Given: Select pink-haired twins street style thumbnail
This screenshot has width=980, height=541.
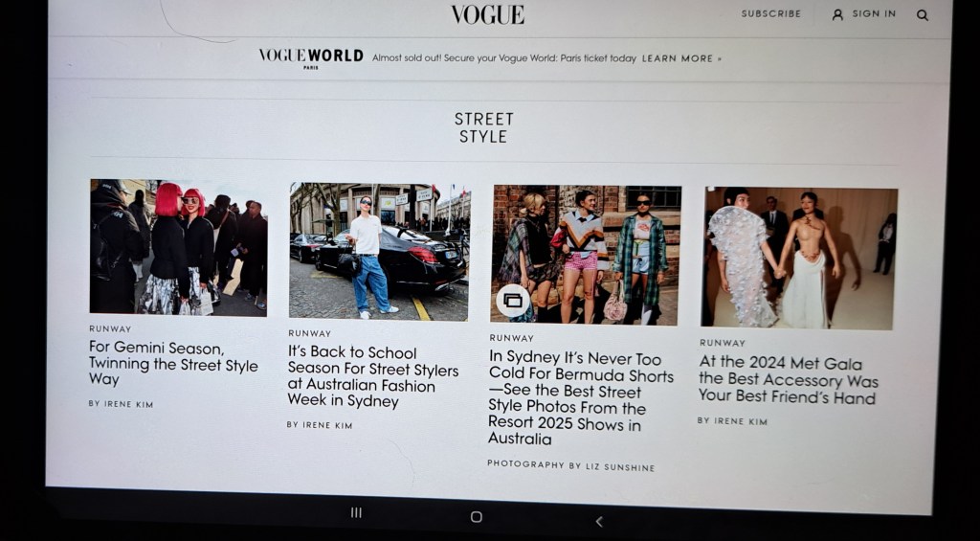Looking at the screenshot, I should (x=178, y=247).
